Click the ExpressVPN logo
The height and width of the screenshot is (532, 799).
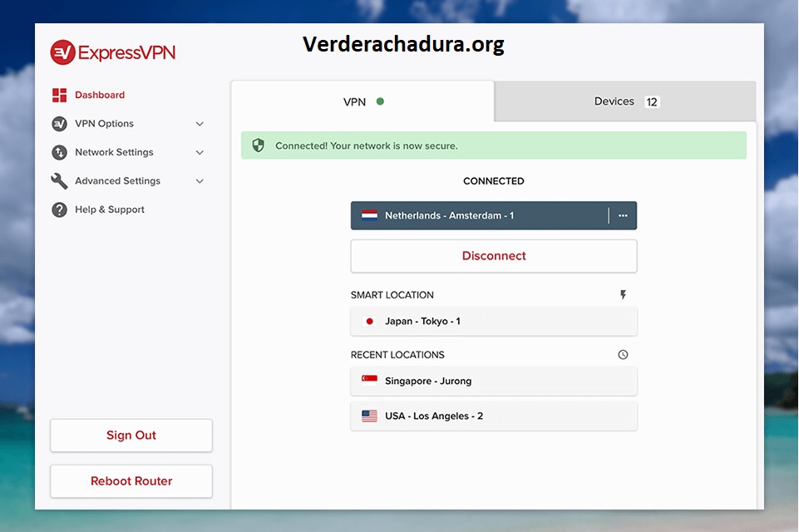pyautogui.click(x=112, y=52)
